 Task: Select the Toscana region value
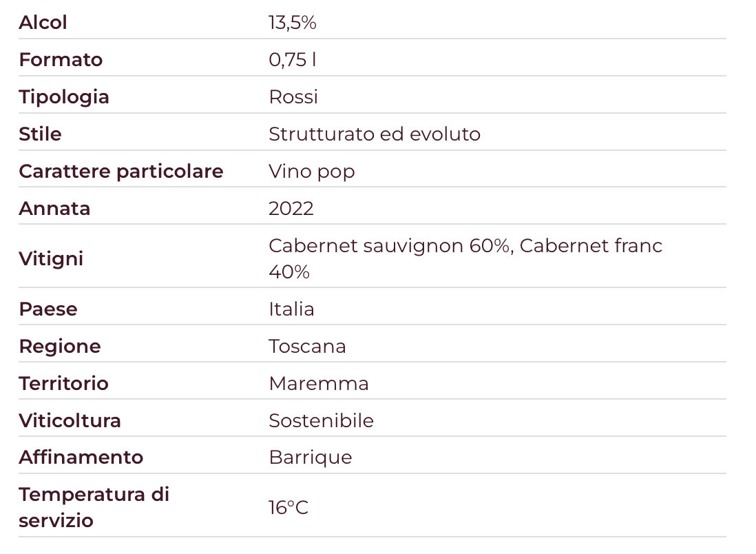tap(307, 346)
